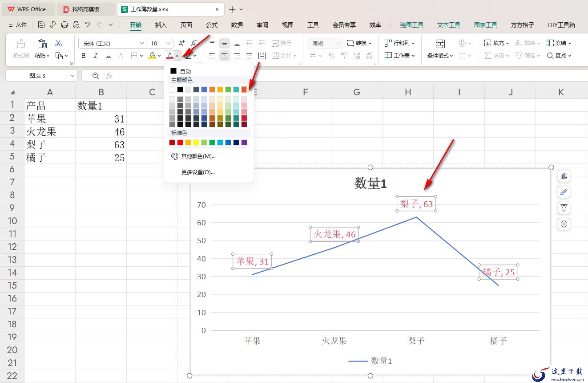Viewport: 588px width, 383px height.
Task: Open a new document tab with plus
Action: click(232, 9)
